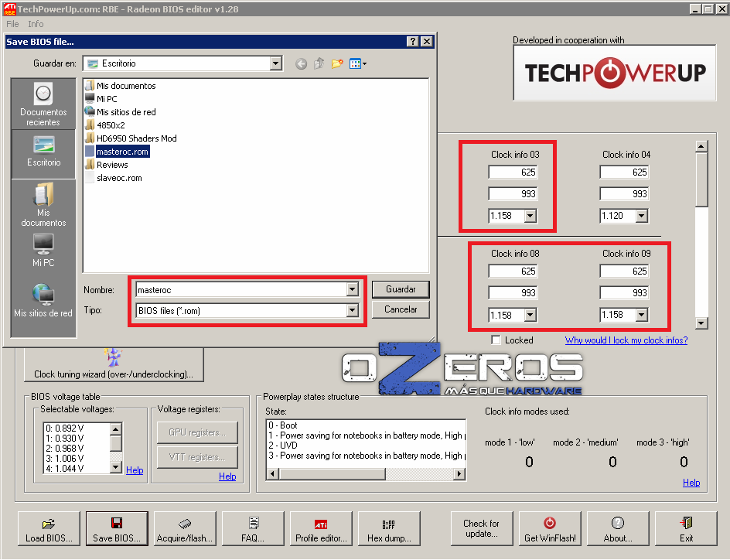This screenshot has width=730, height=560.
Task: Open Clock info 09 voltage dropdown
Action: tap(642, 316)
